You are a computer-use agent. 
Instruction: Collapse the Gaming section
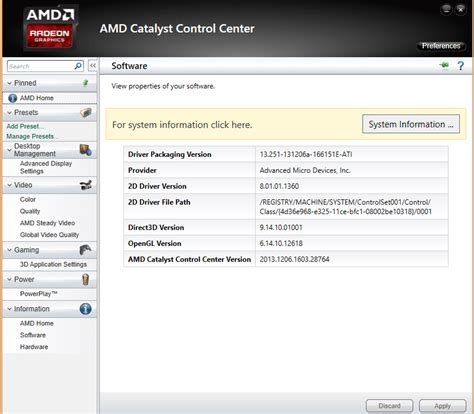point(9,250)
